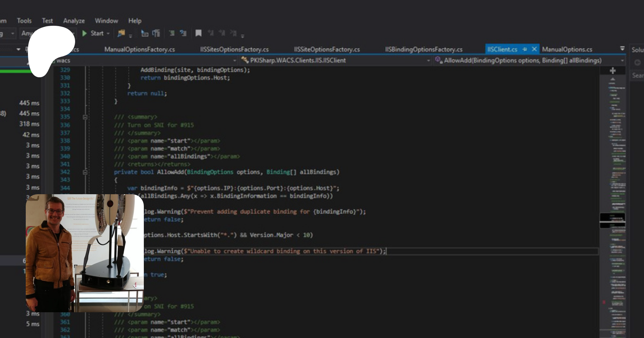Pin the IISClient.cs tab
The height and width of the screenshot is (338, 644).
[x=525, y=49]
